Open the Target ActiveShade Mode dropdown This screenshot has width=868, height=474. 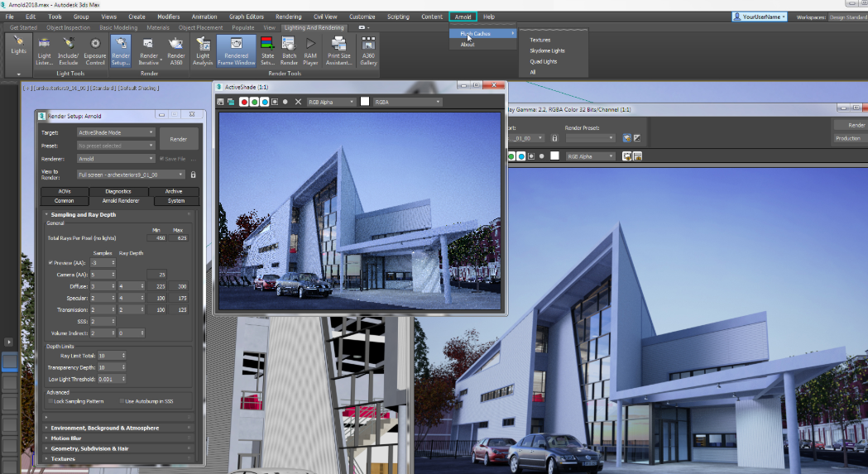116,133
